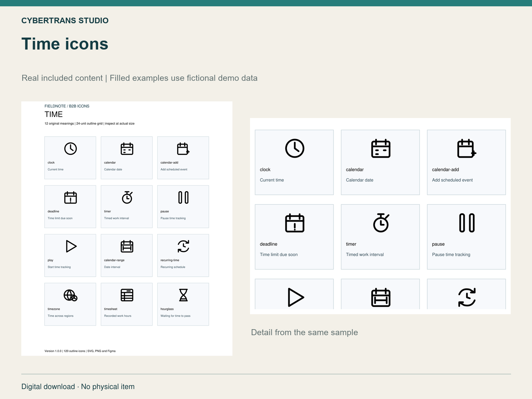Click the deadline icon in the small sample sheet
Viewport: 532px width, 399px height.
pos(70,198)
